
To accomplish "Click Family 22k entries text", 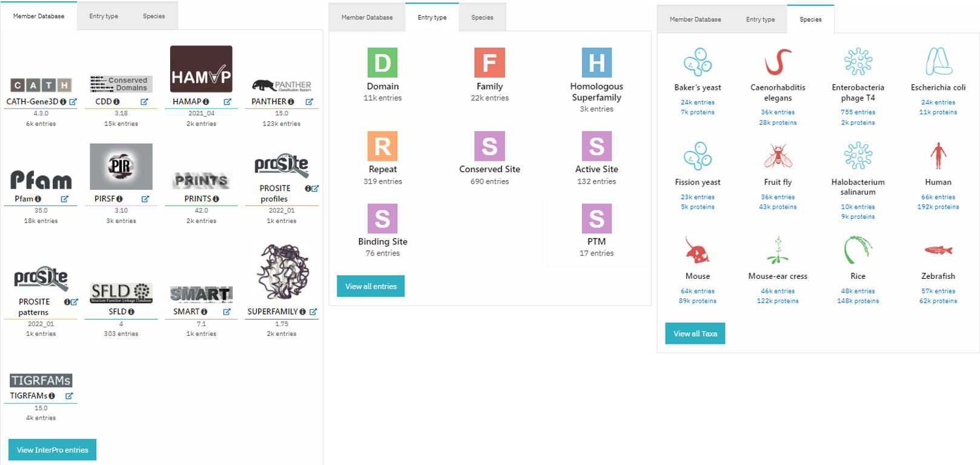I will click(x=489, y=98).
